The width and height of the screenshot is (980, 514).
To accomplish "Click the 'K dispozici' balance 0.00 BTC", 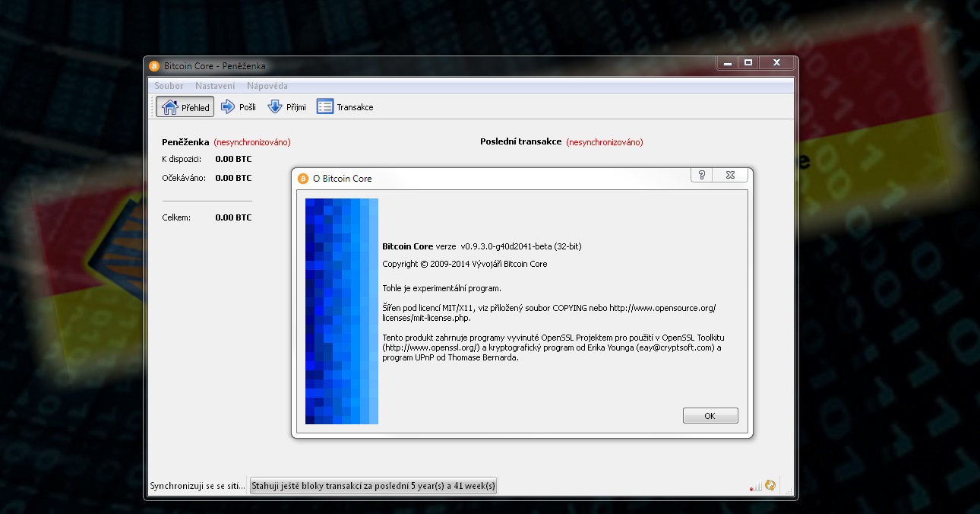I will click(x=233, y=160).
